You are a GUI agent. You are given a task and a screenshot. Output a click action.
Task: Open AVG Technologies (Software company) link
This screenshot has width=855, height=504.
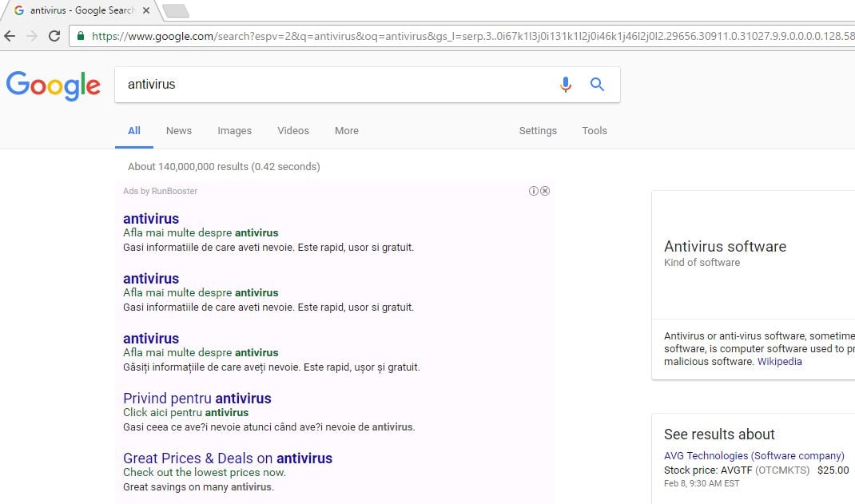pos(754,455)
